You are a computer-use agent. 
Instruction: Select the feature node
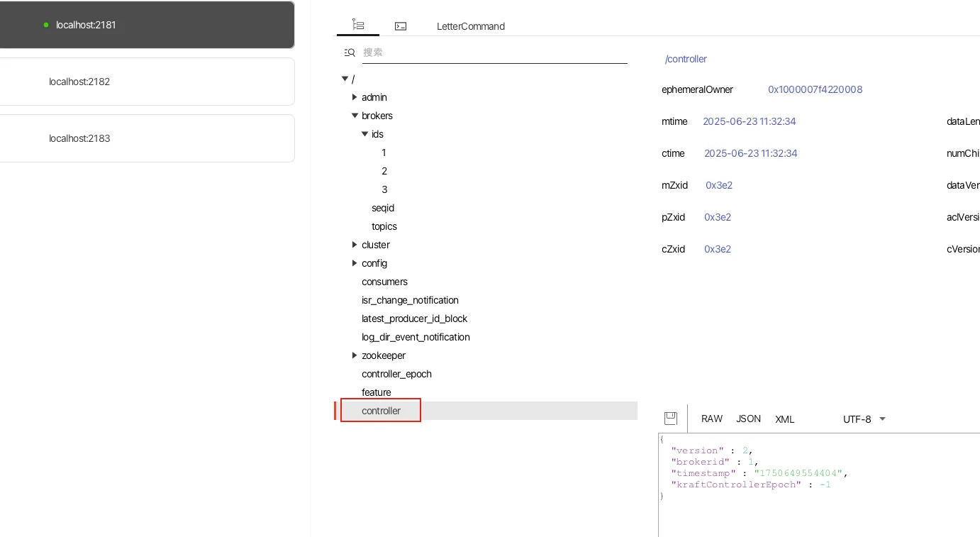(x=376, y=392)
